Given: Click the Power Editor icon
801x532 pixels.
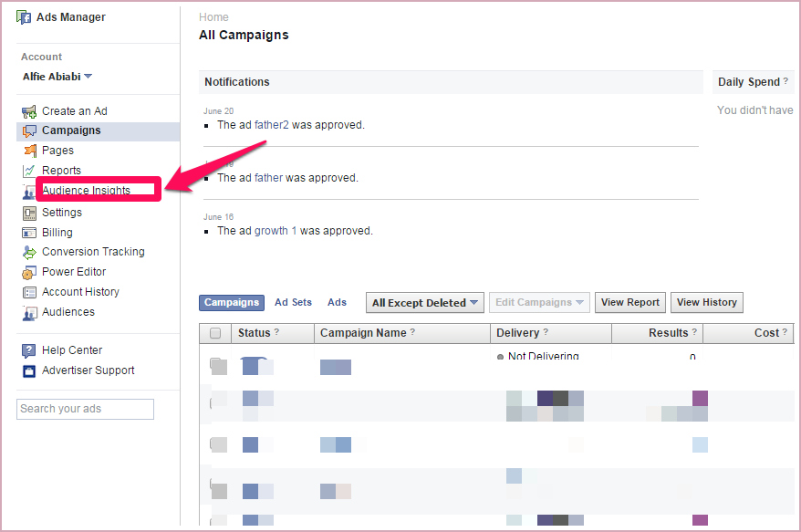Looking at the screenshot, I should (x=28, y=272).
